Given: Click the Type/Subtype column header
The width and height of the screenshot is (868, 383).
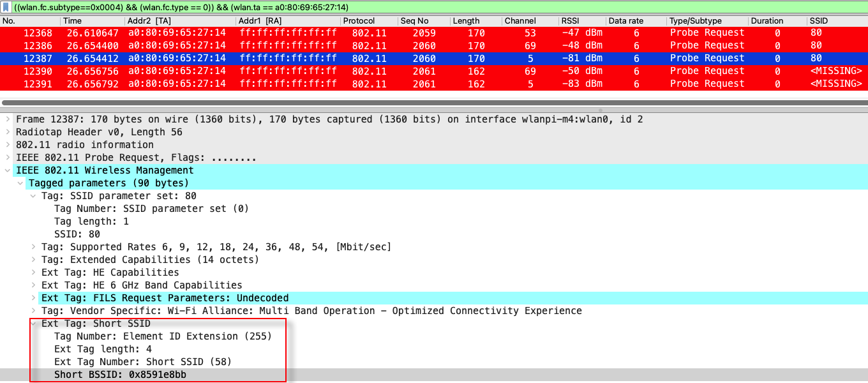Looking at the screenshot, I should [x=695, y=21].
